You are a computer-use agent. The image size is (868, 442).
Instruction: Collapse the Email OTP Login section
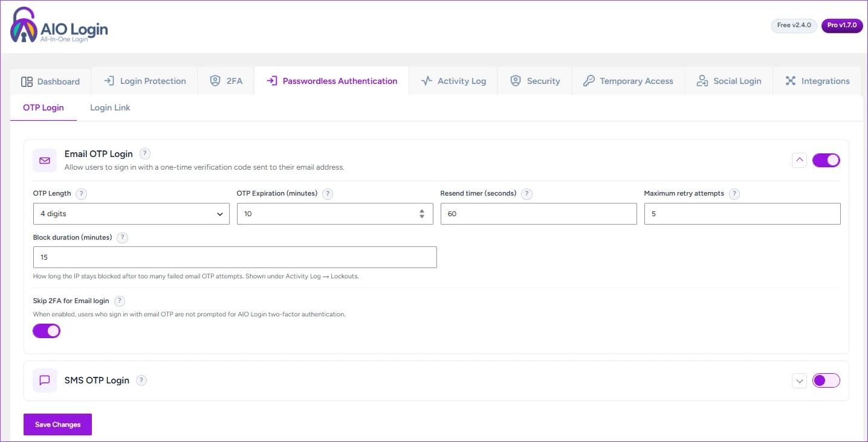tap(800, 160)
